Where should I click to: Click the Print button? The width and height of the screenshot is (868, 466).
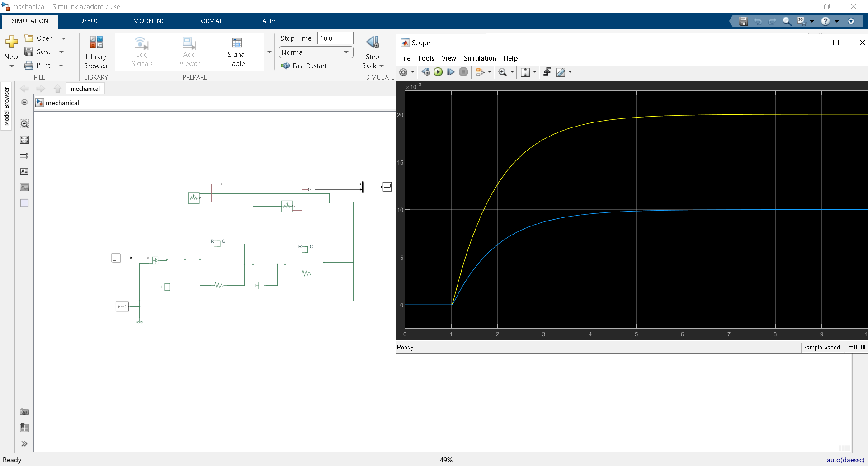38,66
